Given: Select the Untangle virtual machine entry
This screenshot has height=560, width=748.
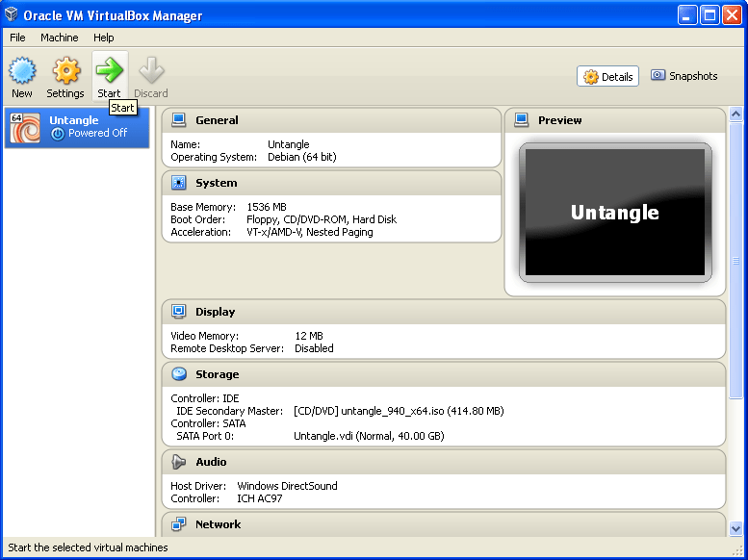Looking at the screenshot, I should point(77,127).
